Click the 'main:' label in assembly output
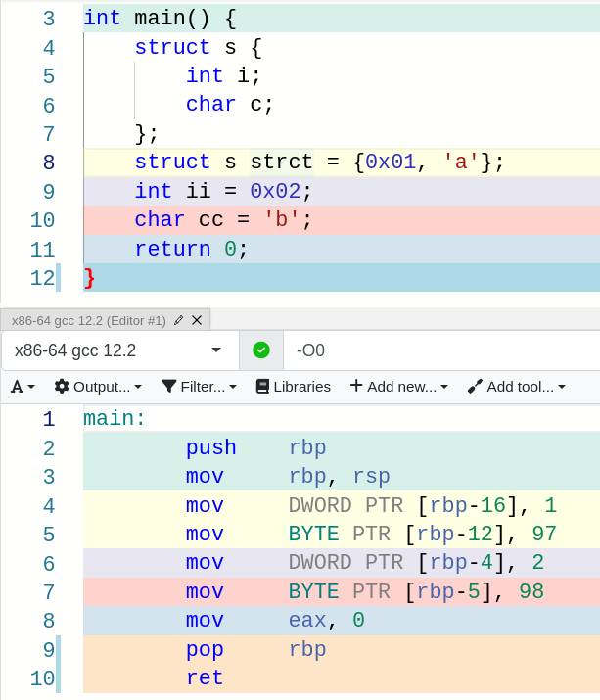Image resolution: width=600 pixels, height=700 pixels. (x=115, y=420)
